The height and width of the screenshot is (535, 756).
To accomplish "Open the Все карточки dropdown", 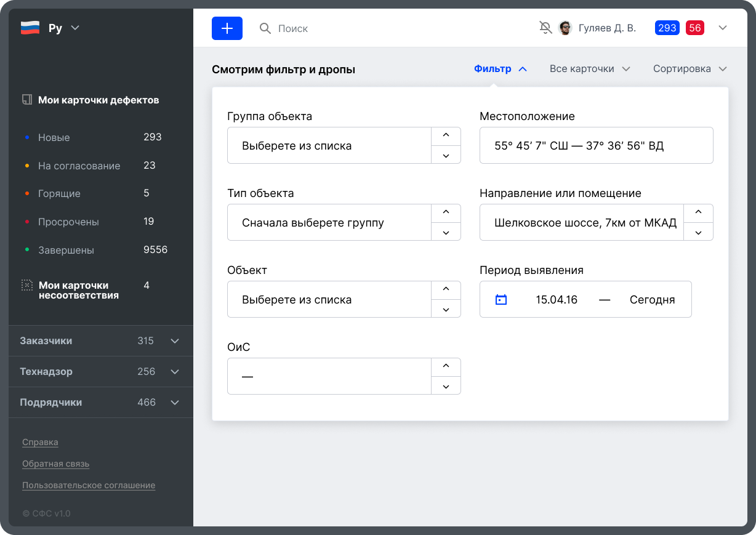I will [590, 69].
